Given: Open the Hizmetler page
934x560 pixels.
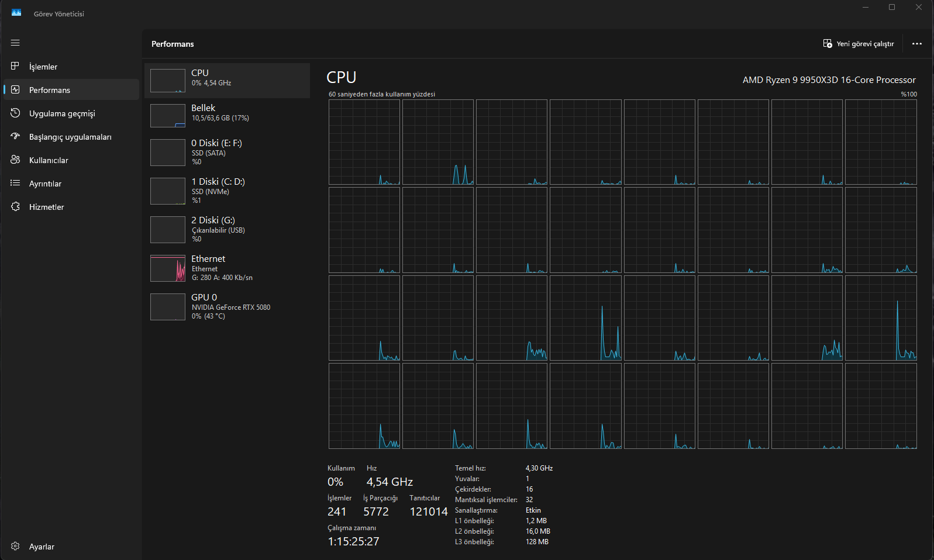Looking at the screenshot, I should coord(71,207).
